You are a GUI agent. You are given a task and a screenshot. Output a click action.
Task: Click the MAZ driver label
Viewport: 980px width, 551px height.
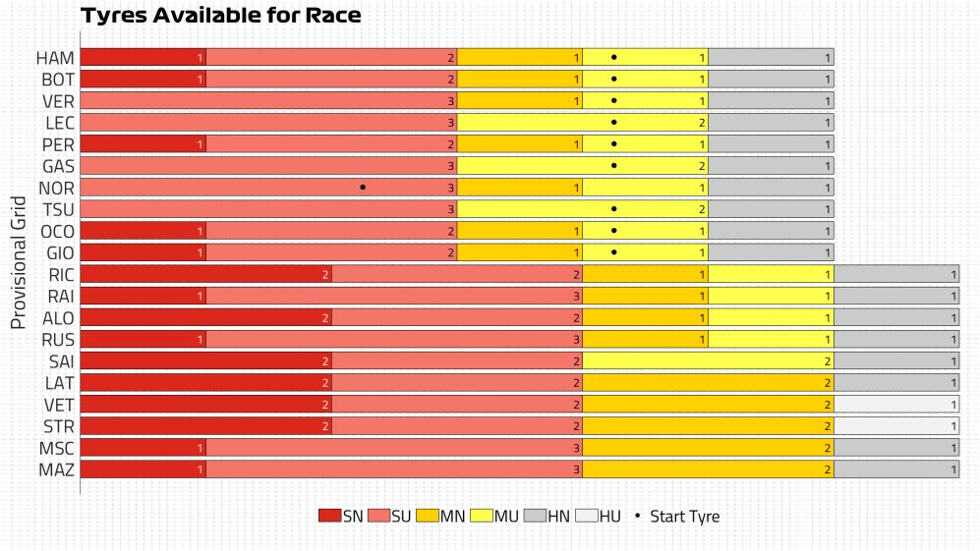tap(57, 469)
